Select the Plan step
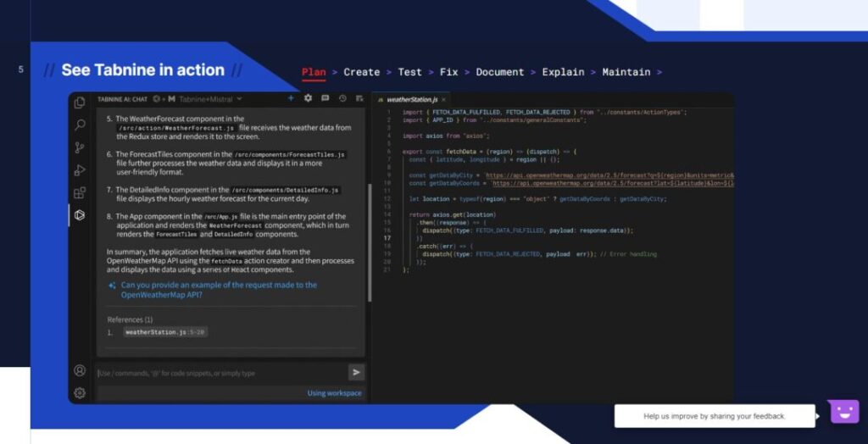This screenshot has width=868, height=444. [x=314, y=72]
